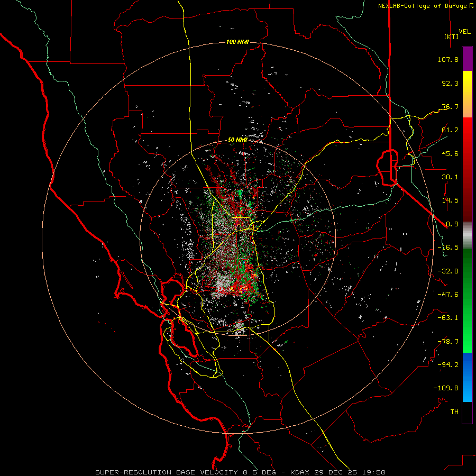Click the -16.5 velocity scale value
Viewport: 476px width, 476px height.
coord(448,248)
